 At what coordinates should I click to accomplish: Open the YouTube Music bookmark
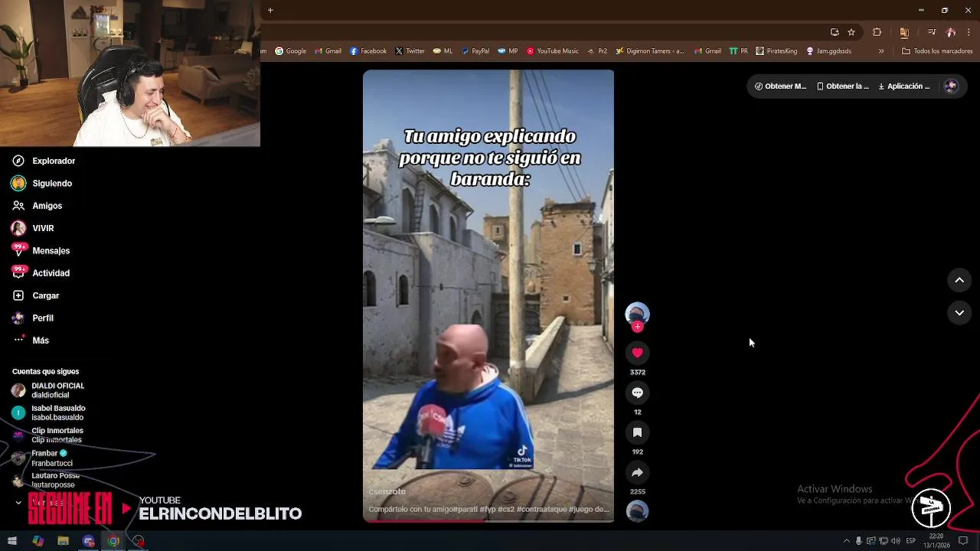click(x=552, y=51)
